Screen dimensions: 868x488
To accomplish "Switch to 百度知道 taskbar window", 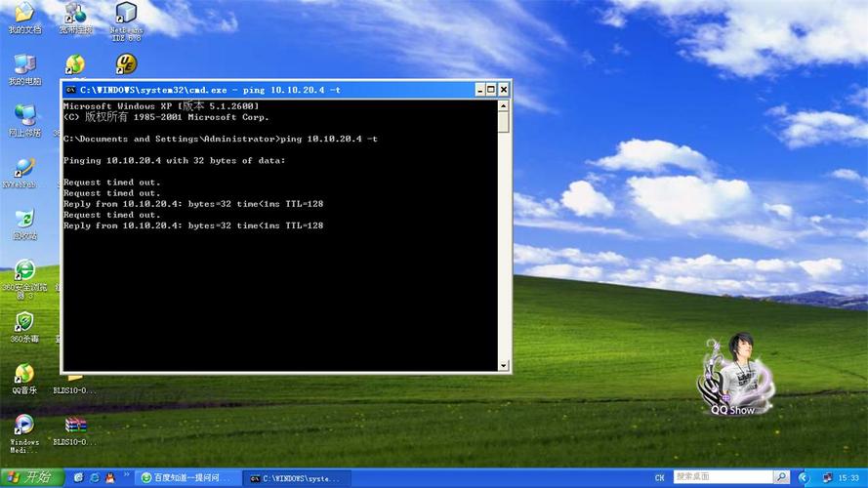I will click(x=187, y=478).
